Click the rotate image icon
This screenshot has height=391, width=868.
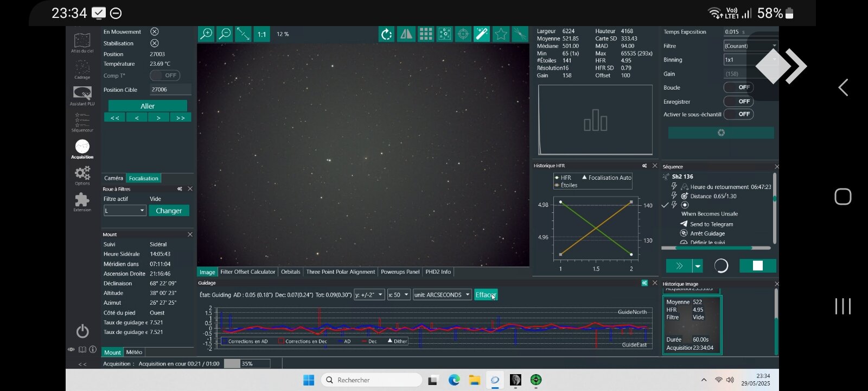(386, 34)
